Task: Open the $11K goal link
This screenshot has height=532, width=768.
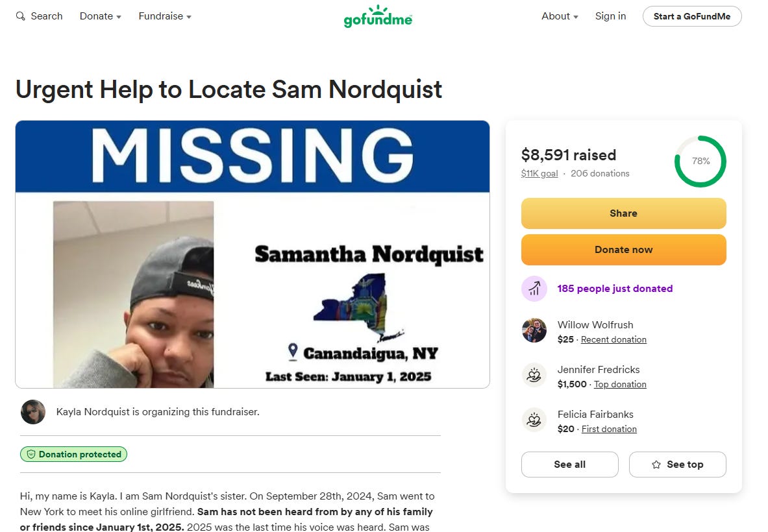Action: pos(539,173)
